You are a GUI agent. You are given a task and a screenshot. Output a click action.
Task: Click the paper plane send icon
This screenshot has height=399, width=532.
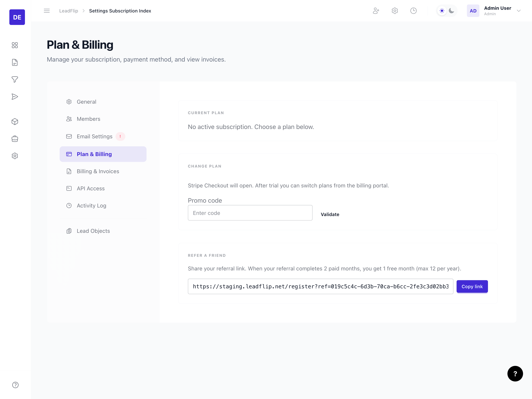coord(15,97)
